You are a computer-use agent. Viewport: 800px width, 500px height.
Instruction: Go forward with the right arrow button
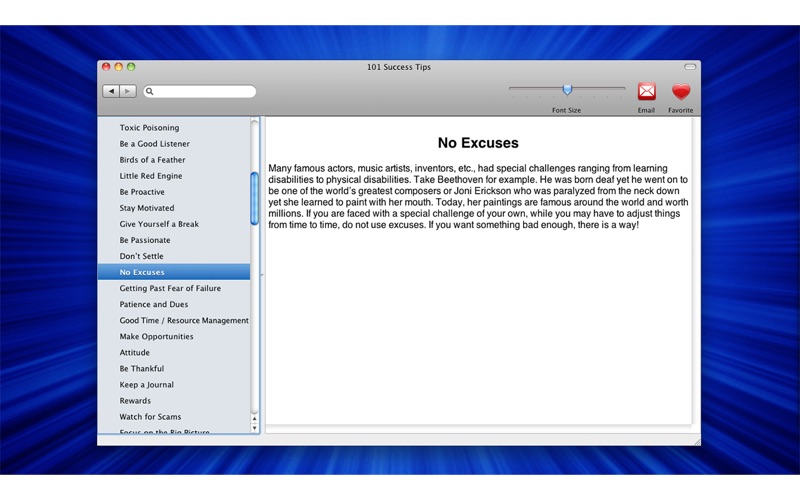point(128,91)
